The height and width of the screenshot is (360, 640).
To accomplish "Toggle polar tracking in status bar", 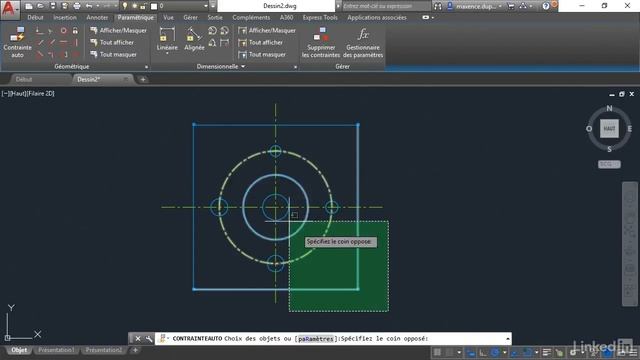I will pos(495,352).
